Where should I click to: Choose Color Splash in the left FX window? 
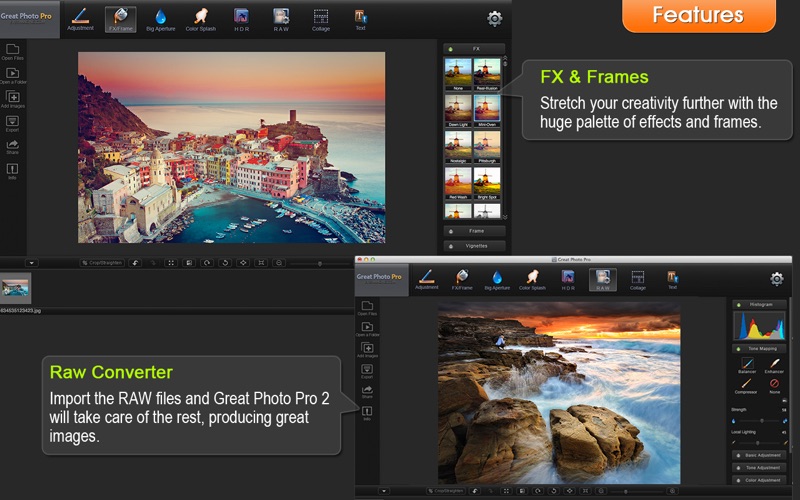[x=201, y=19]
